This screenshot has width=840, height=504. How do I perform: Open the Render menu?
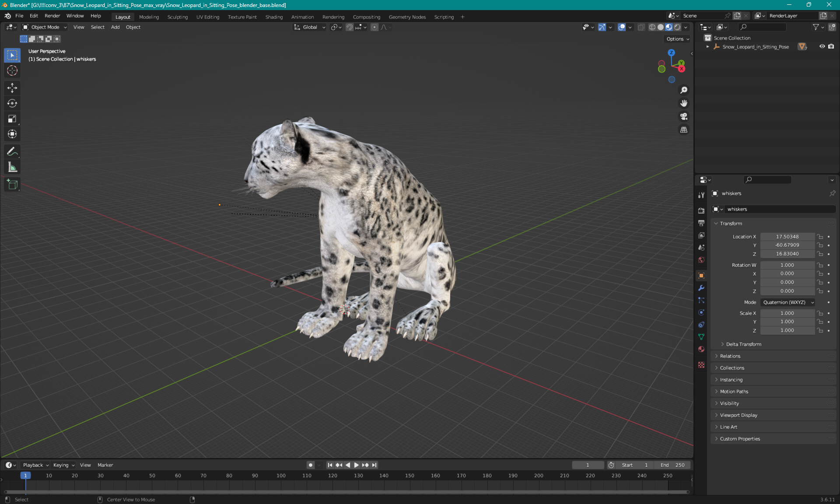point(52,16)
